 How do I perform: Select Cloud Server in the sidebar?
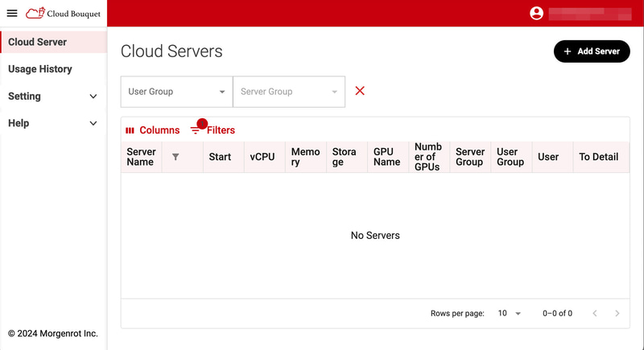tap(53, 42)
